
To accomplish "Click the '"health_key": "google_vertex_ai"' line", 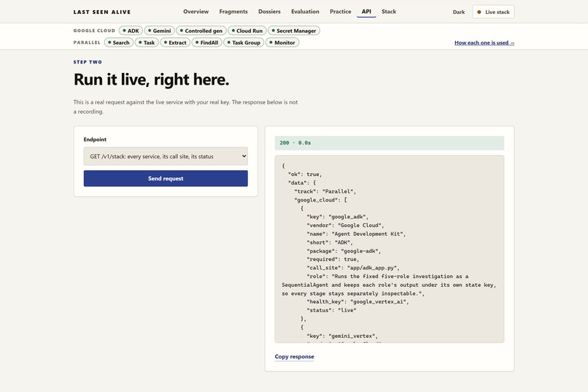I will (357, 301).
